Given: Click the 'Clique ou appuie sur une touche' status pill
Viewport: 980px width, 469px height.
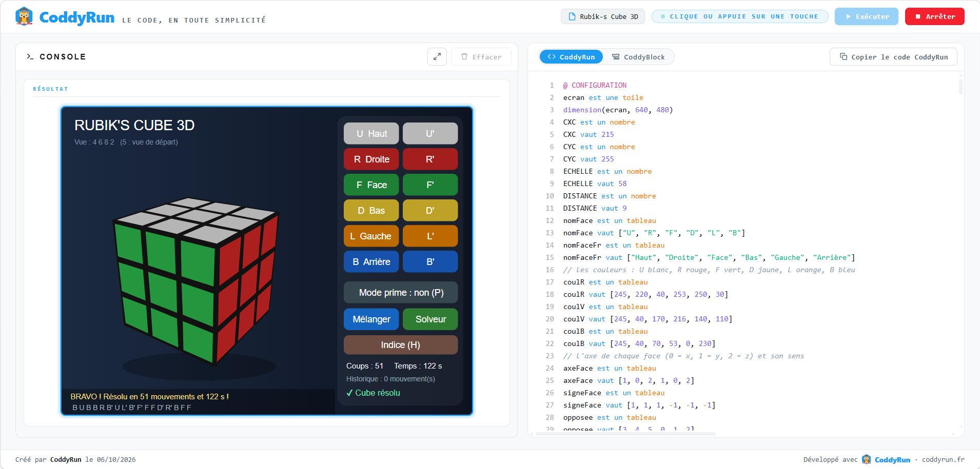Looking at the screenshot, I should pos(740,16).
